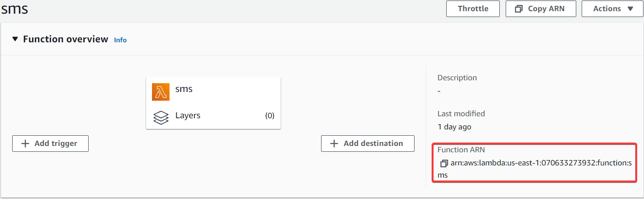Collapse the Function overview section triangle

[15, 39]
